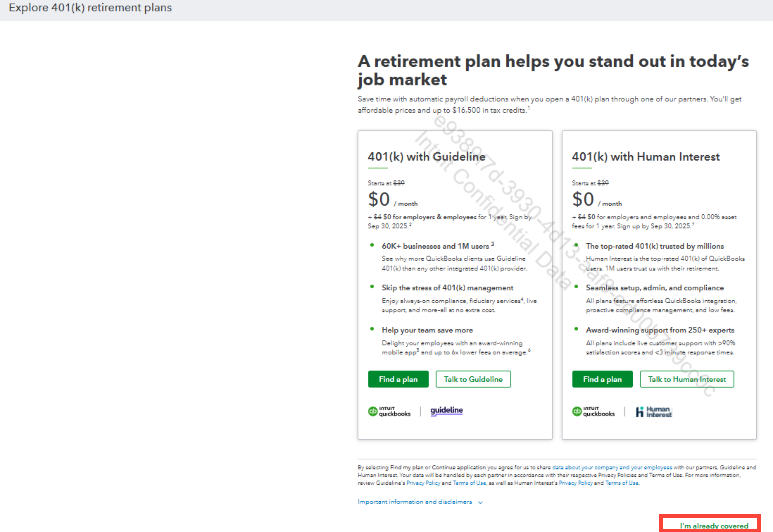Open data about your company and employees link
The height and width of the screenshot is (532, 773).
(x=612, y=467)
